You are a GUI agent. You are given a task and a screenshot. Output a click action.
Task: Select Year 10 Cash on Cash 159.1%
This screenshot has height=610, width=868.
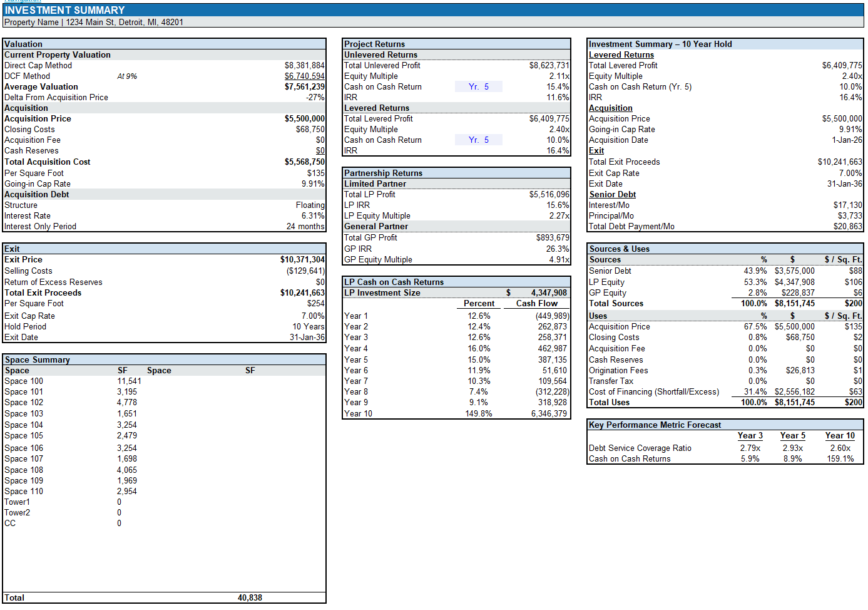[x=840, y=458]
